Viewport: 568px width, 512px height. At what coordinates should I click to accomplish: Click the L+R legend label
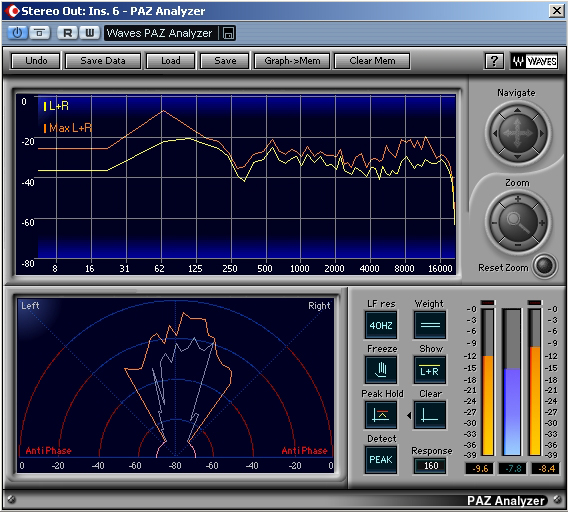[58, 106]
